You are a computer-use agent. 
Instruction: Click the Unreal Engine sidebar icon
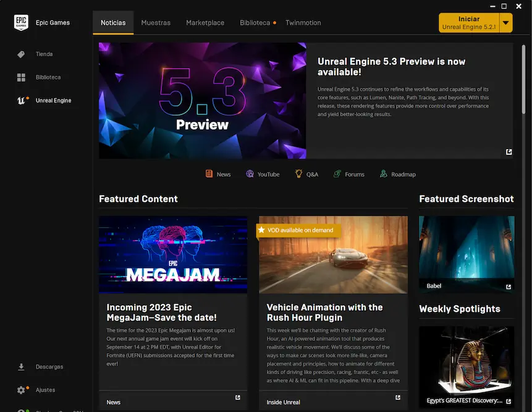coord(21,101)
